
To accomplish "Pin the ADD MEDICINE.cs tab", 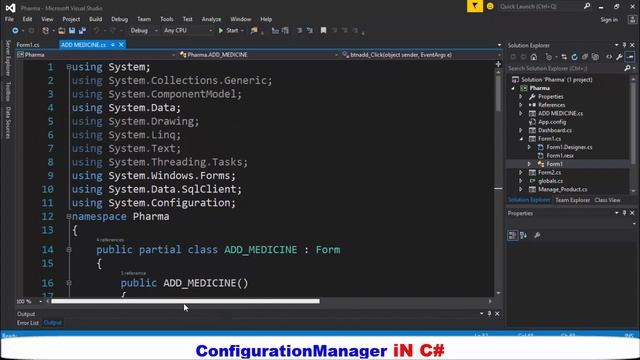I will pos(112,45).
